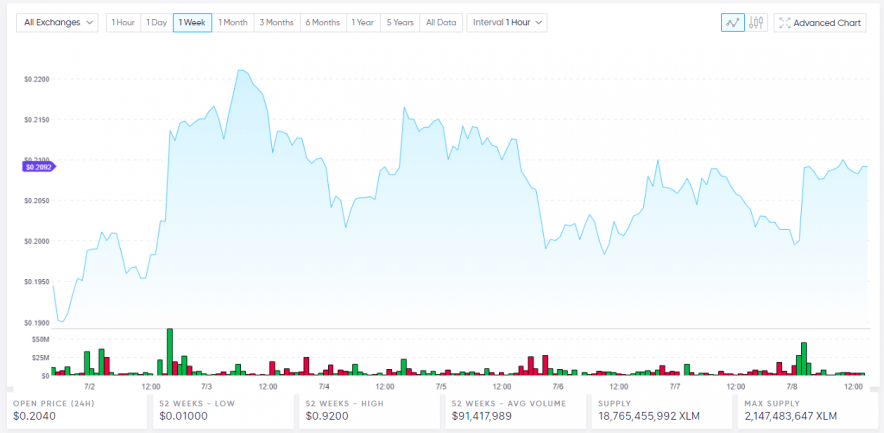Switch to the line chart view icon

coord(733,22)
